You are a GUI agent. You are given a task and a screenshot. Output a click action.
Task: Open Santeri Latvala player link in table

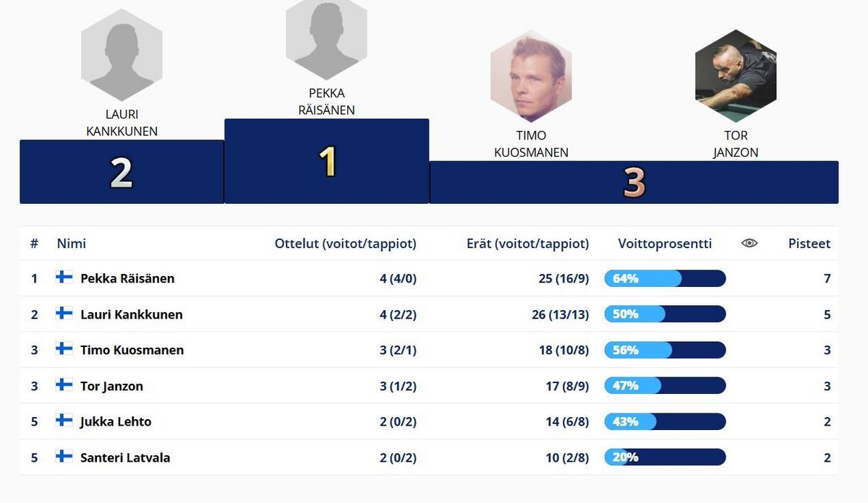coord(125,457)
